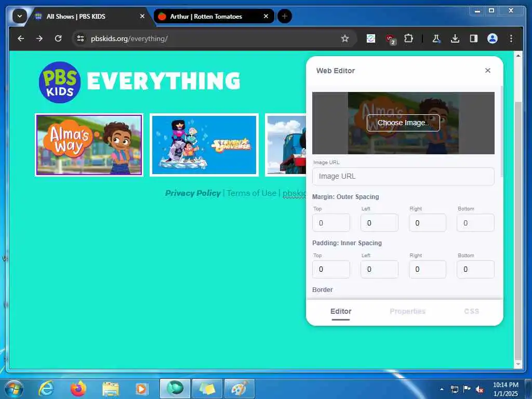The height and width of the screenshot is (399, 532).
Task: Click the pbskids link in footer
Action: pos(294,193)
